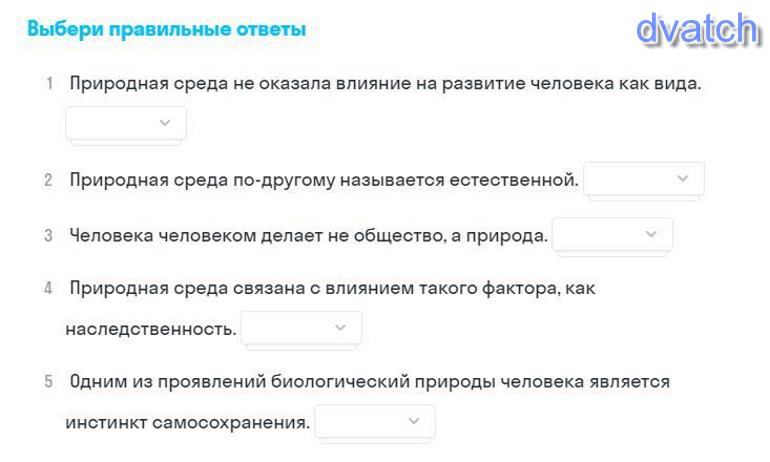
Task: Click question number 1 label
Action: tap(49, 84)
